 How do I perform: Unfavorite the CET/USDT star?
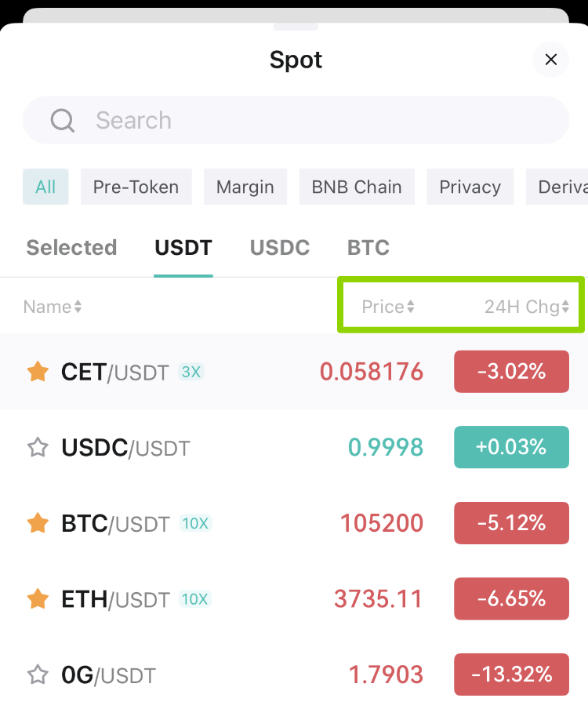point(38,372)
